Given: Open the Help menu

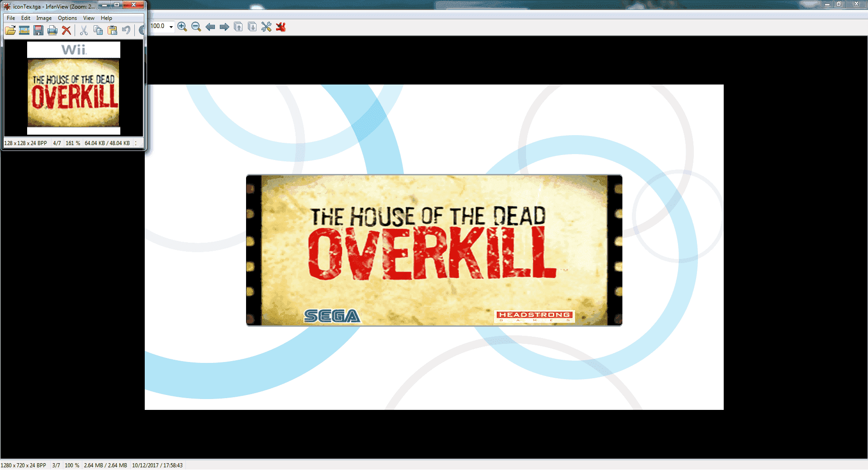Looking at the screenshot, I should (106, 18).
